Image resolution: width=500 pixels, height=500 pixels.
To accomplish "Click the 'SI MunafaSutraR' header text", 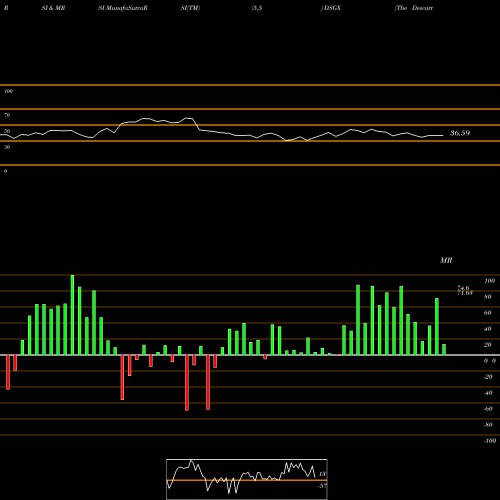I will coord(123,8).
